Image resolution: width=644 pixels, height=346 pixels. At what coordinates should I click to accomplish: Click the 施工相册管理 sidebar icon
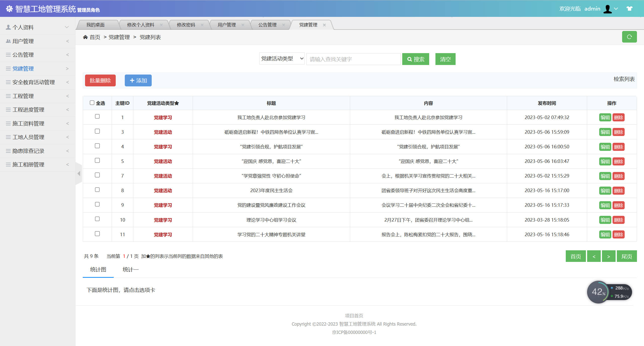(8, 164)
